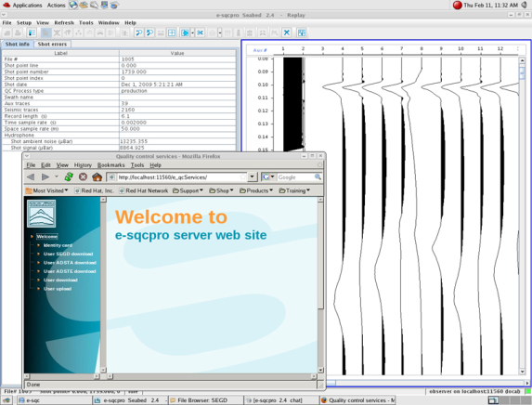Viewport: 532px width, 405px height.
Task: Click Firefox Back arrow
Action: pyautogui.click(x=31, y=176)
